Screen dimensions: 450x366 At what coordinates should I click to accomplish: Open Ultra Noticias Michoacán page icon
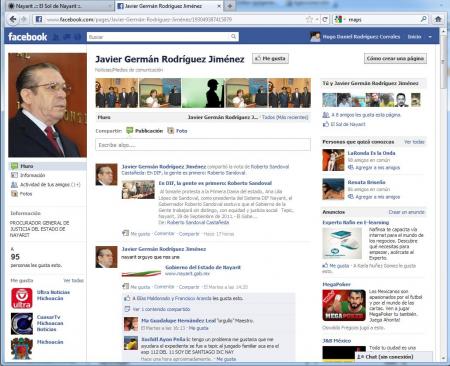point(22,298)
